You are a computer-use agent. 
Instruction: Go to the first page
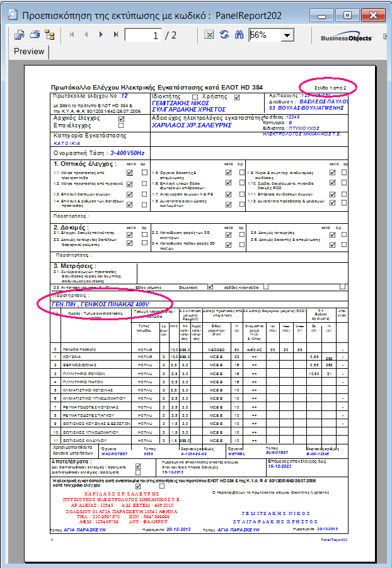(72, 35)
